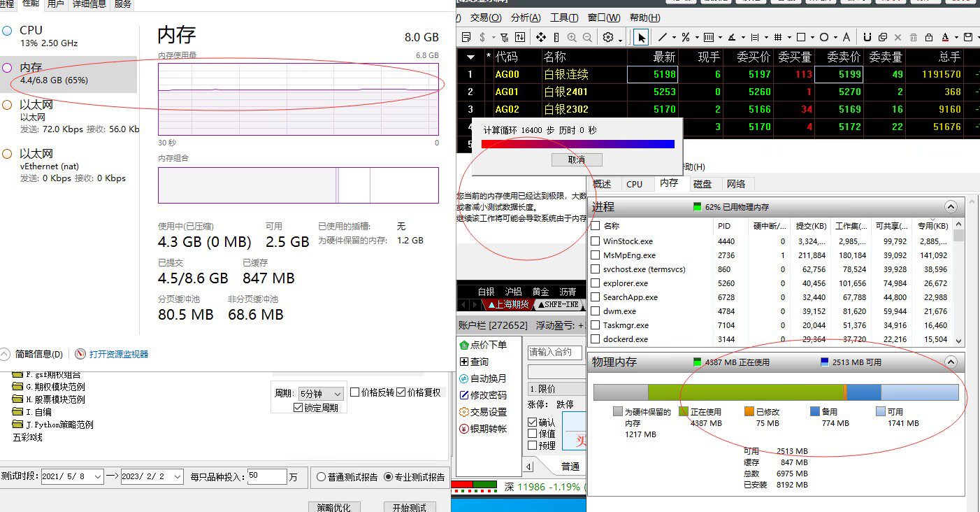Open 打开资源监视器 link
The width and height of the screenshot is (980, 512).
119,355
